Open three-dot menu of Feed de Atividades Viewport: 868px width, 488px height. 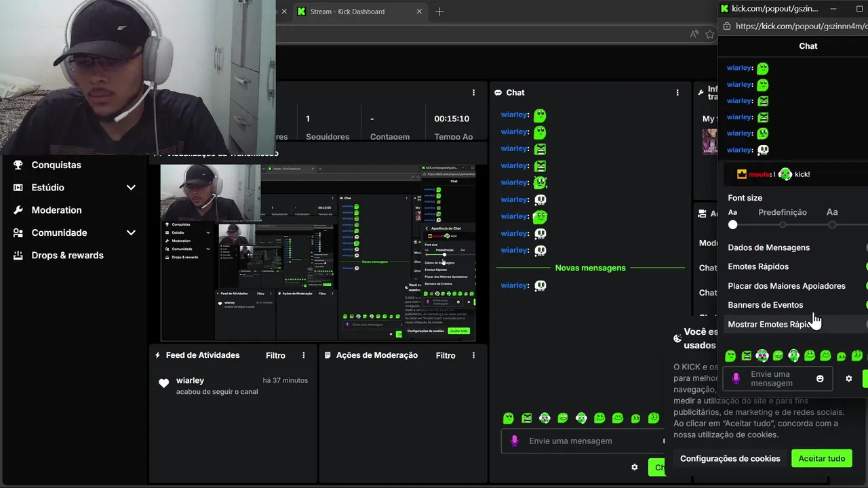pos(304,355)
